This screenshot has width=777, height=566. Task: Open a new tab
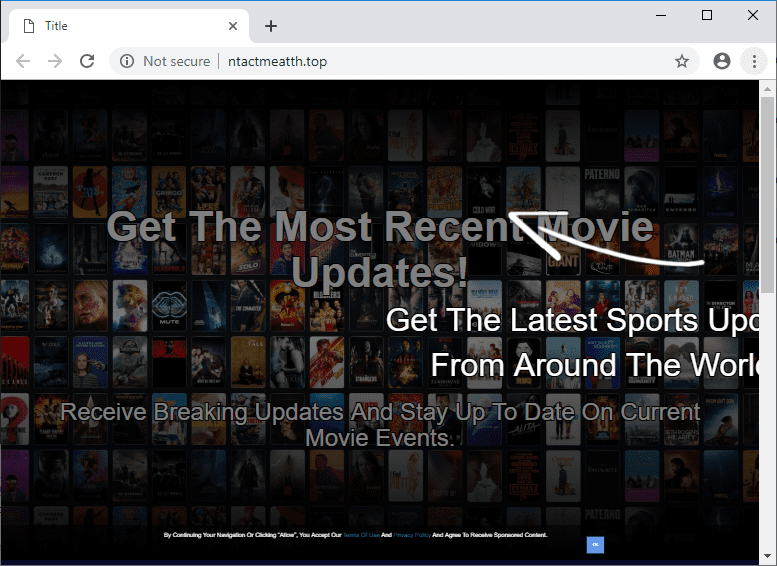click(x=271, y=26)
